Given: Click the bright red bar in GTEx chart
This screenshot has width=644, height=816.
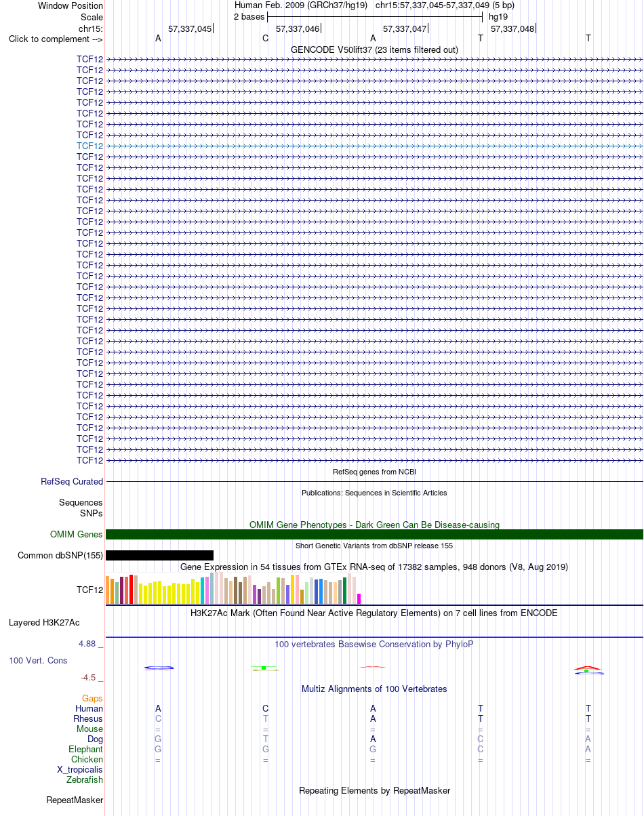Looking at the screenshot, I should pyautogui.click(x=131, y=589).
